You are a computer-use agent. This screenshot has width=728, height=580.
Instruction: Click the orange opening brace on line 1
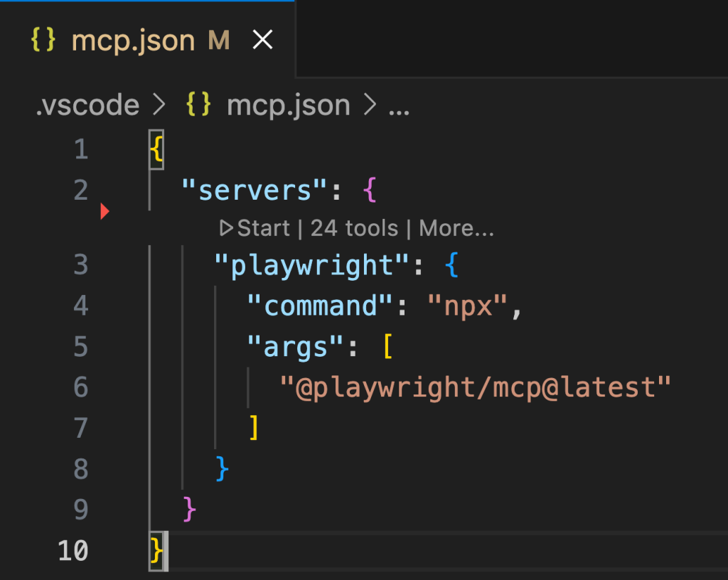158,149
